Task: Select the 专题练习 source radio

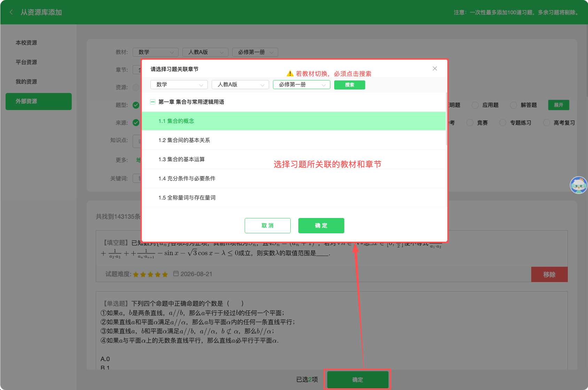Action: pos(503,123)
